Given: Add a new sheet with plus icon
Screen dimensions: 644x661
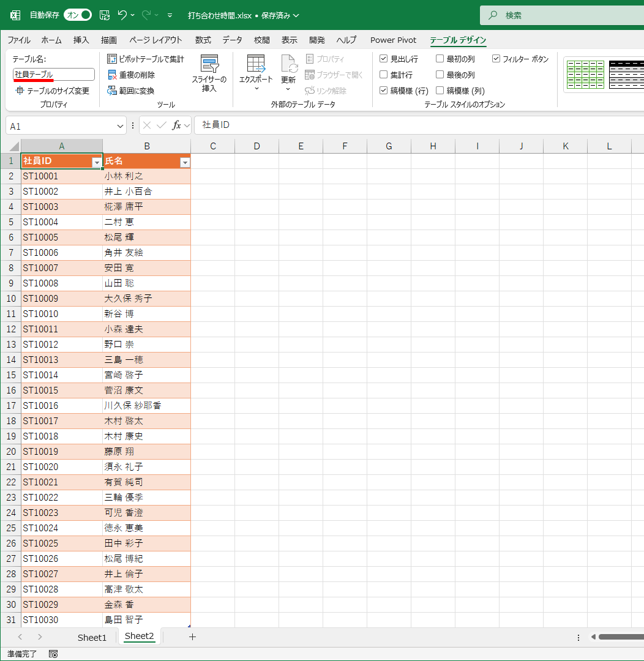Looking at the screenshot, I should click(192, 637).
